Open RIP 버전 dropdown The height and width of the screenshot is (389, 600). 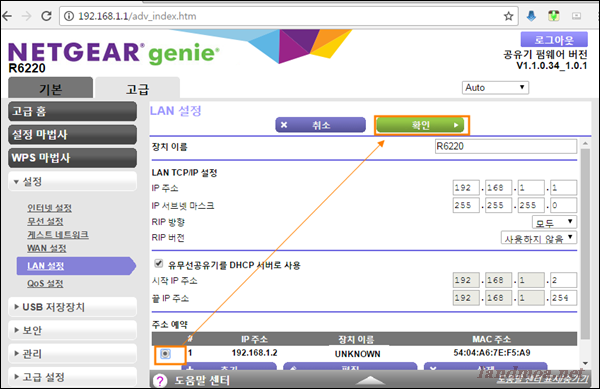[539, 238]
